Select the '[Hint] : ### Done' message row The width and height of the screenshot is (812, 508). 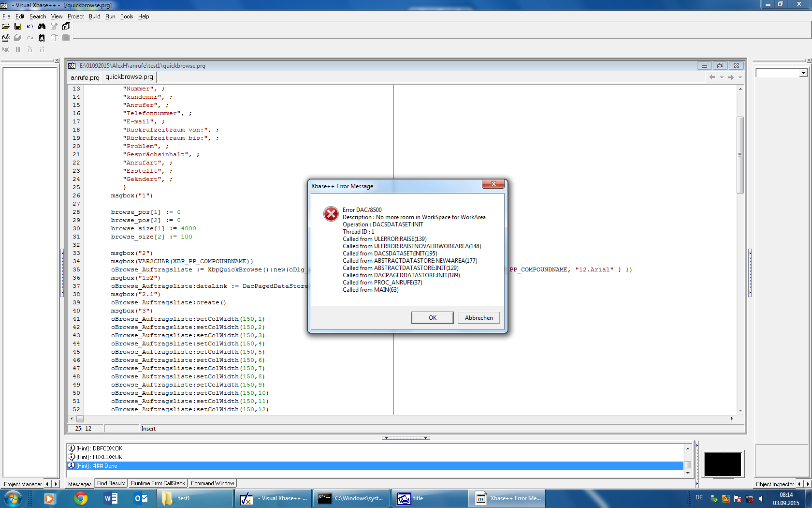(375, 466)
